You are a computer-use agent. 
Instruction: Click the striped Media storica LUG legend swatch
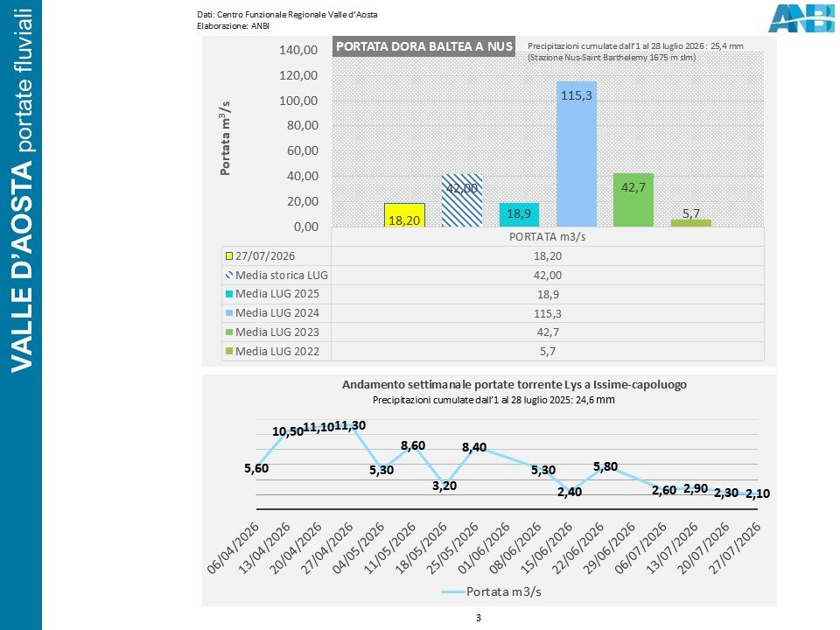pos(229,276)
